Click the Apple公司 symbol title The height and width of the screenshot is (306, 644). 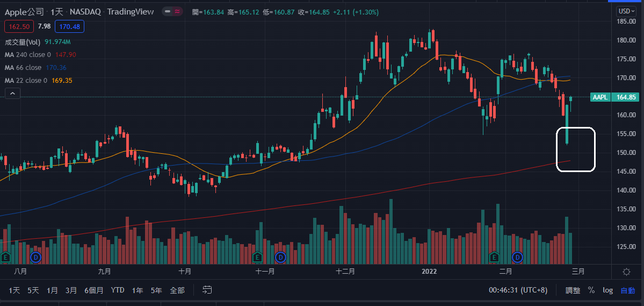click(x=24, y=12)
